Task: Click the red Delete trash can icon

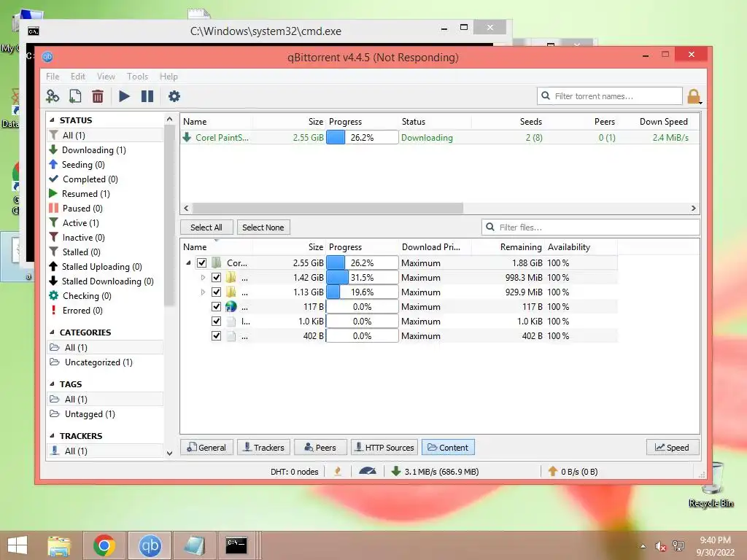Action: coord(98,96)
